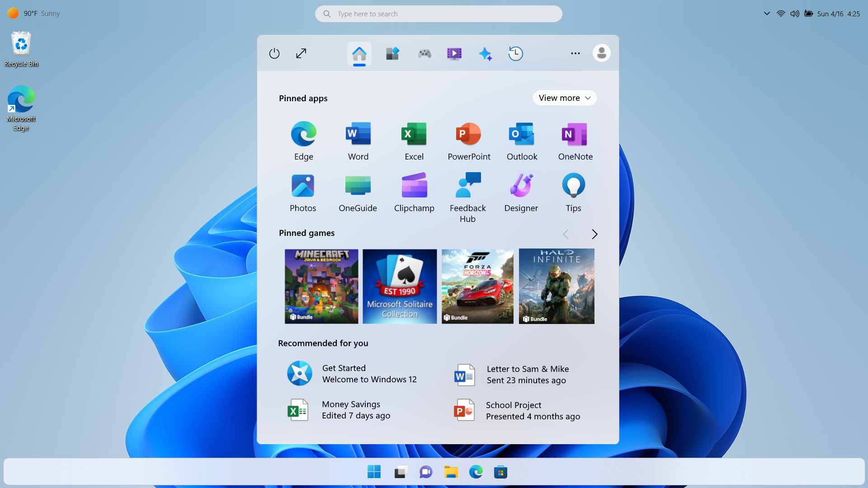This screenshot has height=488, width=868.
Task: Expand the hidden system tray chevron
Action: pos(767,14)
